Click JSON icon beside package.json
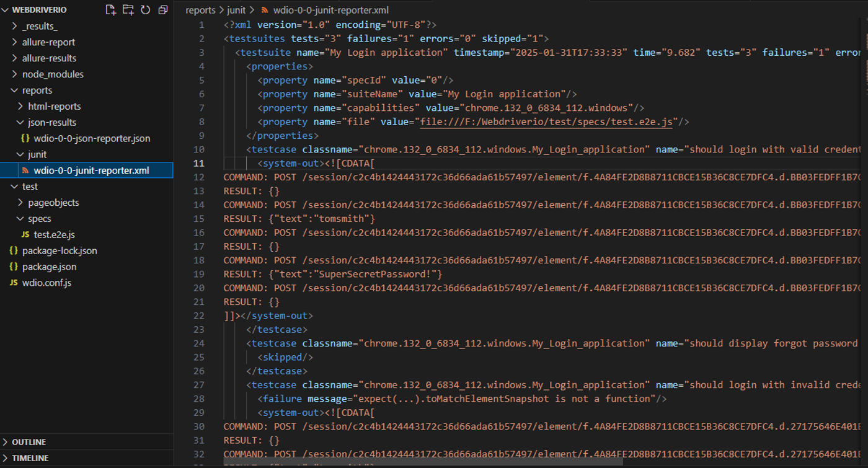 click(x=14, y=267)
